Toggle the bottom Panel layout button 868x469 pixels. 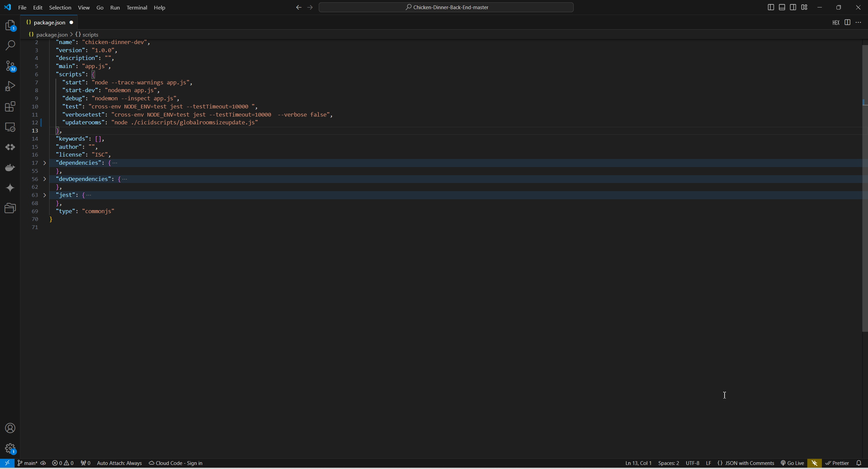click(x=782, y=7)
